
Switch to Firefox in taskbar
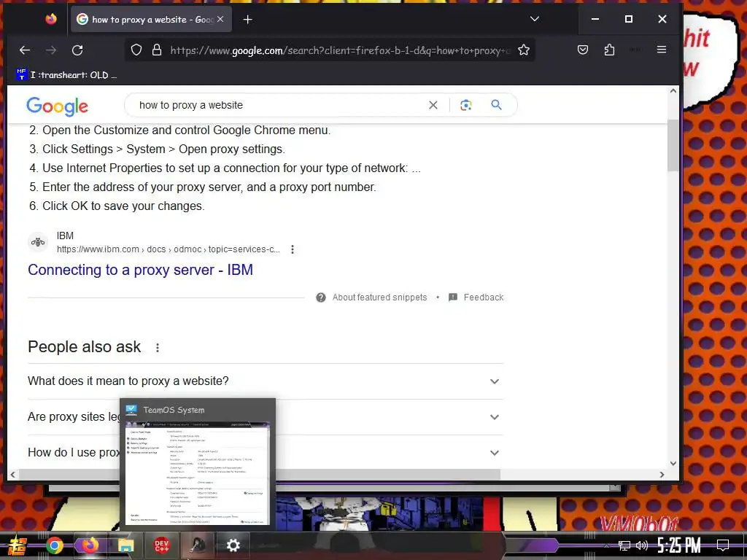90,545
